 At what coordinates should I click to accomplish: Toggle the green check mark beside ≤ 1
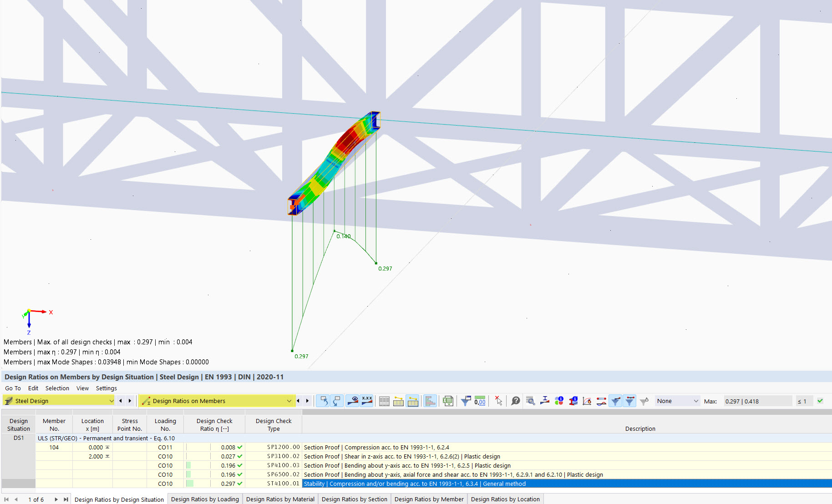tap(820, 401)
